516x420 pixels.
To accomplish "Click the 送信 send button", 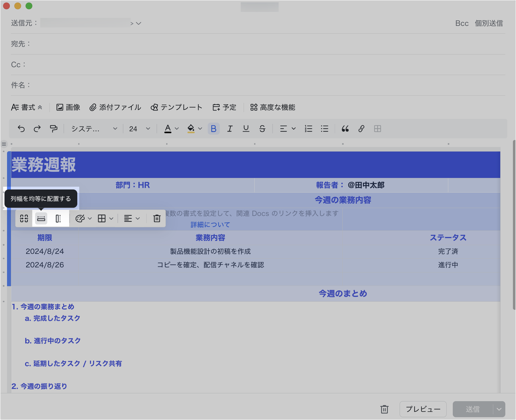I will [473, 409].
